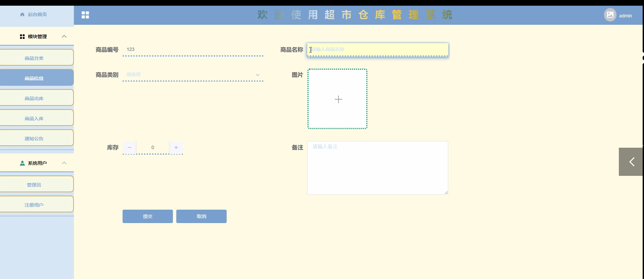Viewport: 644px width, 279px height.
Task: Select the 系统用户 menu label
Action: point(37,163)
